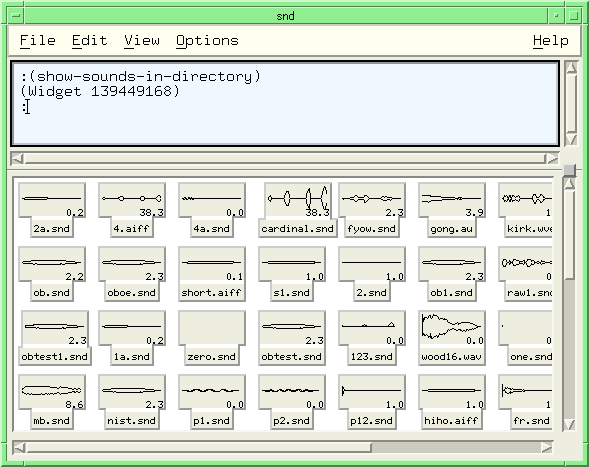Select the obtest.snd waveform thumbnail
Viewport: 589px width, 467px height.
click(292, 328)
